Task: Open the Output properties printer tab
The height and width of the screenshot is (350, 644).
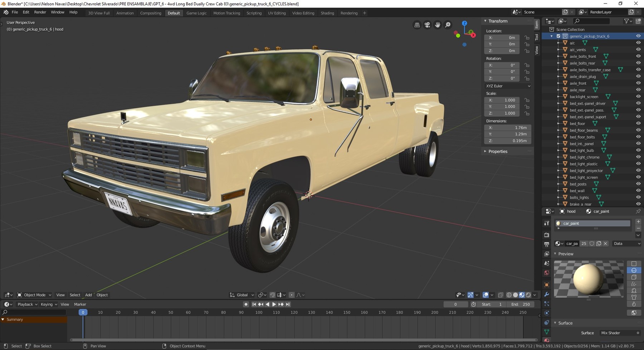Action: (x=546, y=244)
